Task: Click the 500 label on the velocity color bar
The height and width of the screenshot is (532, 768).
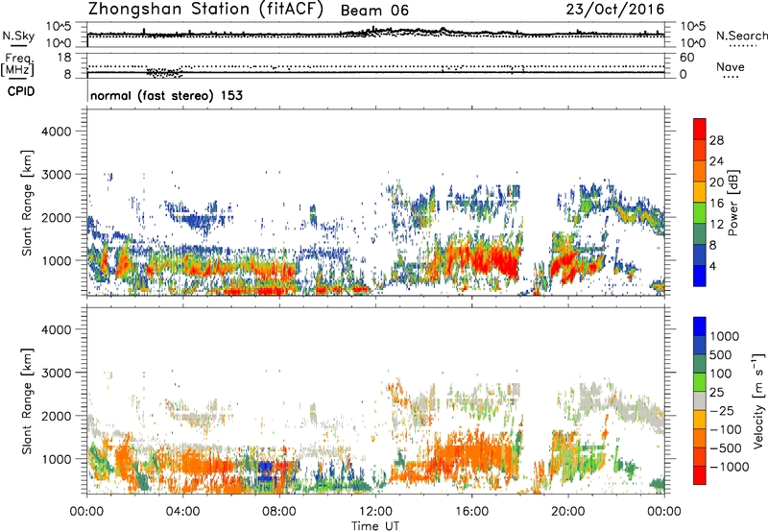Action: coord(721,355)
